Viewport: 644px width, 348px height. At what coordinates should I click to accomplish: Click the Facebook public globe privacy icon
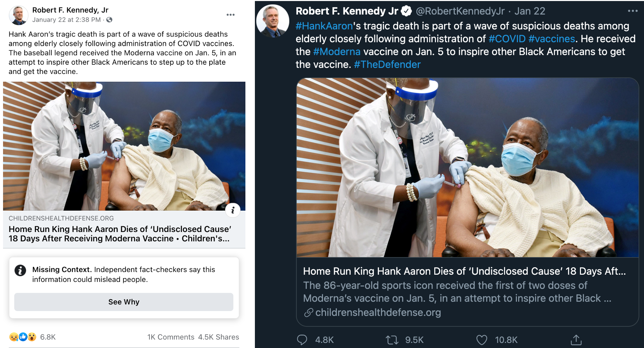[109, 20]
